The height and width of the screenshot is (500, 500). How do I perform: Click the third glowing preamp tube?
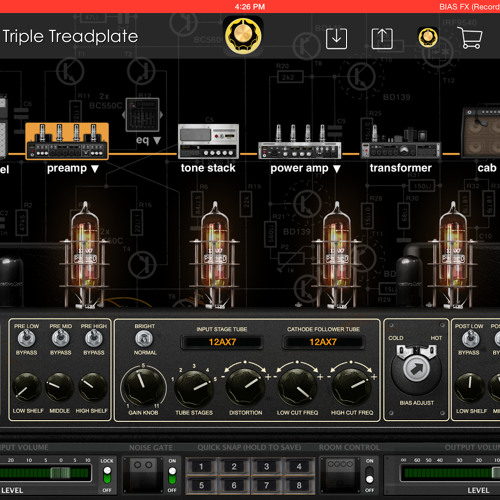pyautogui.click(x=337, y=254)
